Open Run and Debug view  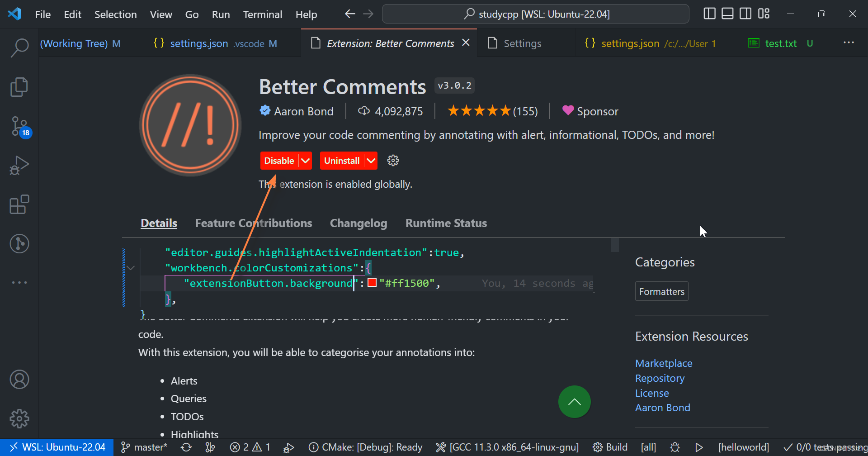click(19, 166)
